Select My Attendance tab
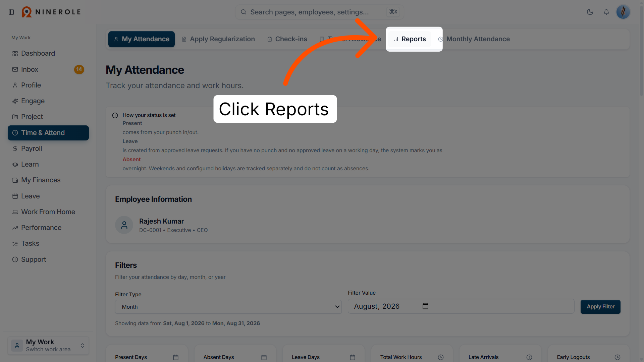The height and width of the screenshot is (362, 644). click(x=142, y=39)
